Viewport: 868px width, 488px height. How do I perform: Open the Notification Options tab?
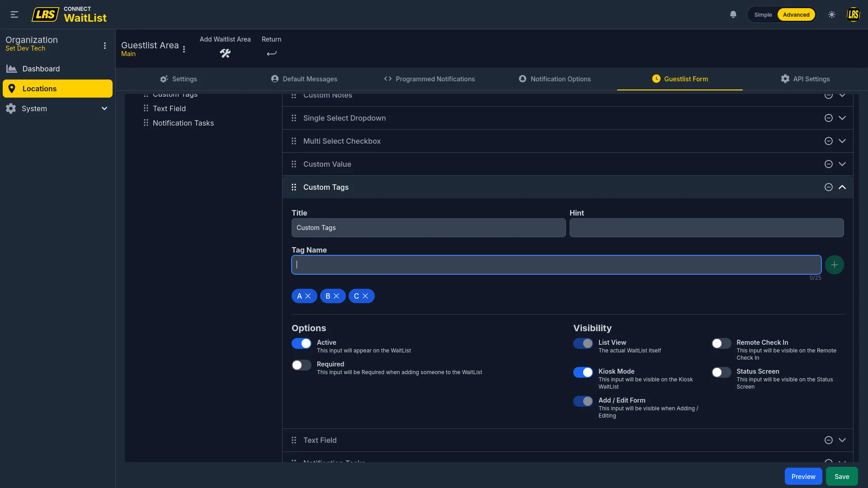pos(555,79)
